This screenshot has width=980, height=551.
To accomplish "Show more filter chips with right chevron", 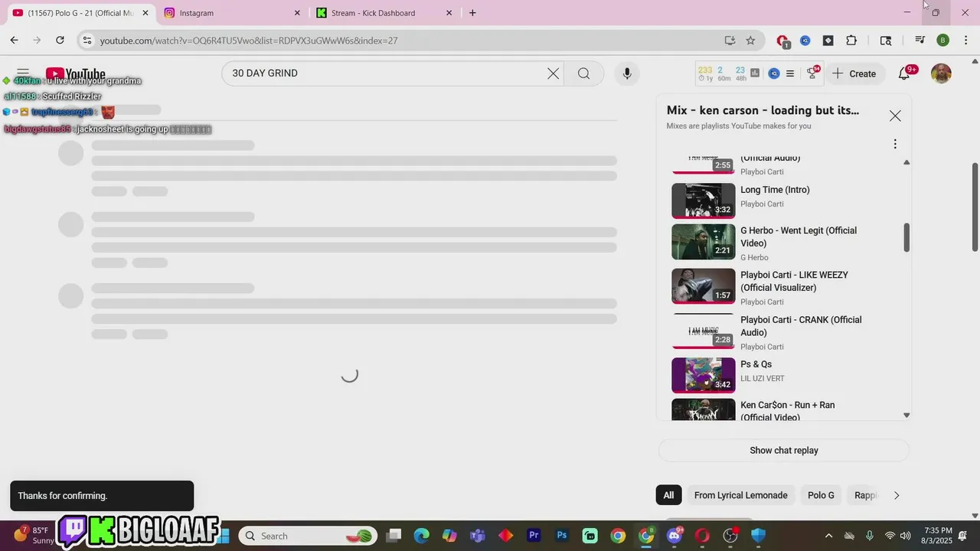I will [x=897, y=495].
